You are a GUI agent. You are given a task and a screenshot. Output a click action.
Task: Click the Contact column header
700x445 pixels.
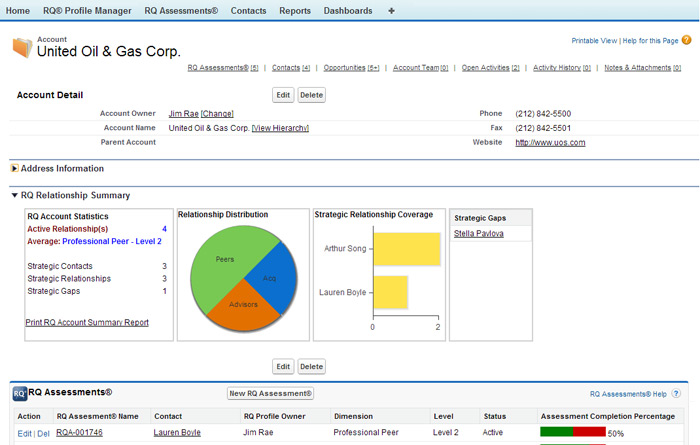pos(168,416)
